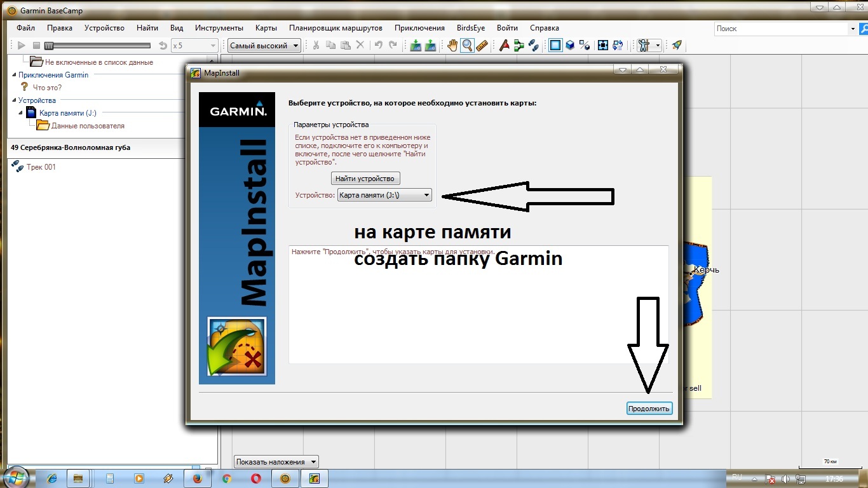Click the Play button in the playback toolbar
Screen dimensions: 868x488
(22, 46)
